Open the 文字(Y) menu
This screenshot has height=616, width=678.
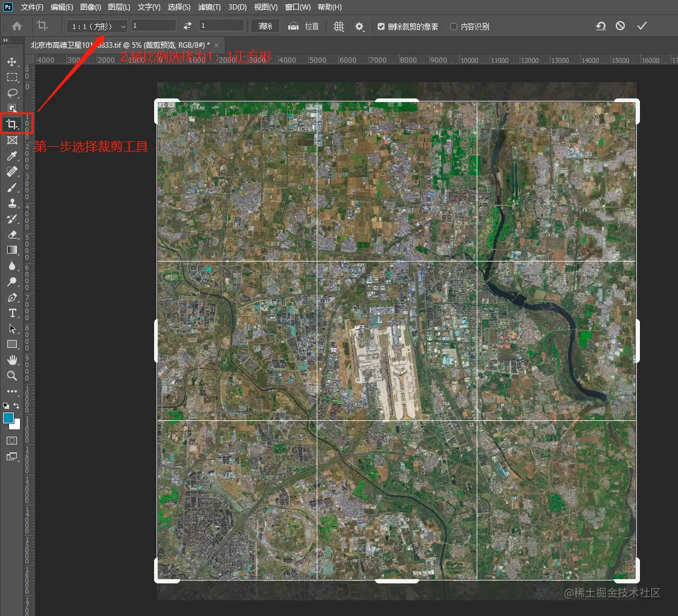[149, 7]
